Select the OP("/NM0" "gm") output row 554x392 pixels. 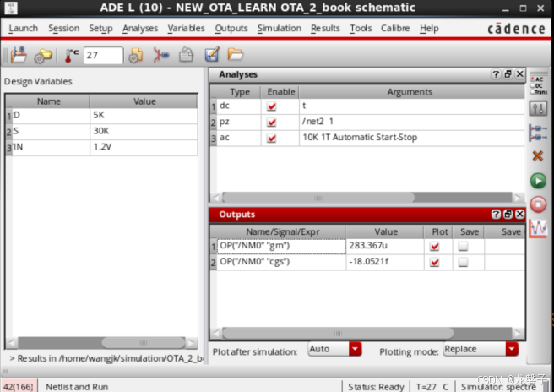tap(281, 246)
